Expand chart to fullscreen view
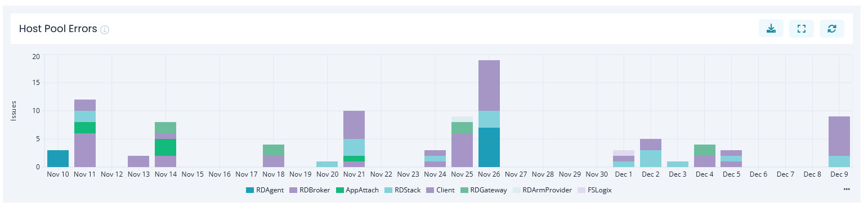The height and width of the screenshot is (207, 868). (x=802, y=28)
